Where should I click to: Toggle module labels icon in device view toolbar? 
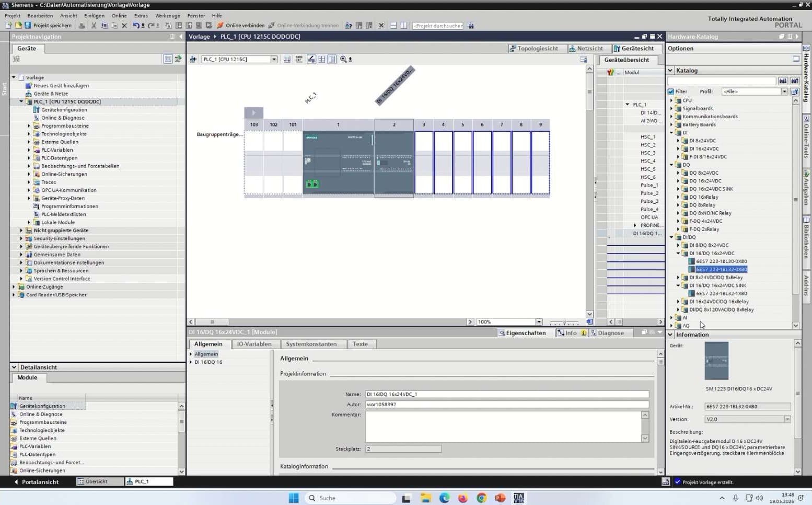pyautogui.click(x=299, y=59)
